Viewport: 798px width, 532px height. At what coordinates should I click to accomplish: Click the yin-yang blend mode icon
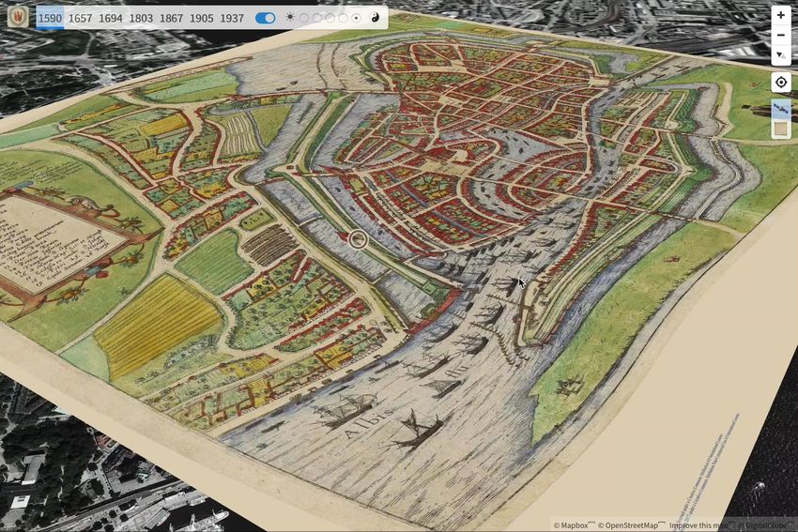(376, 17)
